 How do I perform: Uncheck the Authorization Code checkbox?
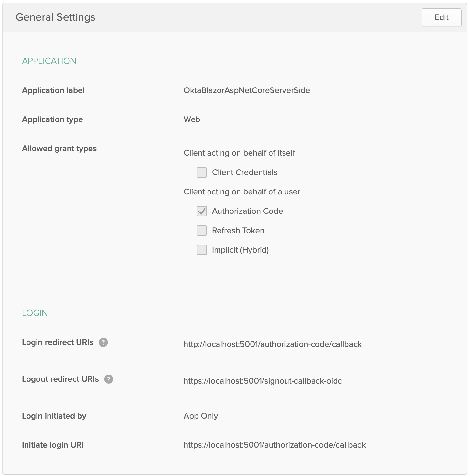[202, 211]
